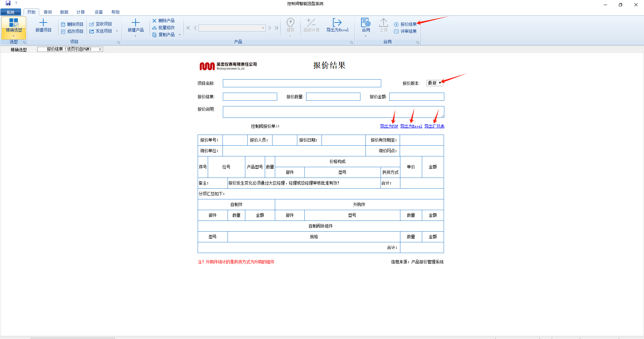This screenshot has width=644, height=339.
Task: Click the 评审结果 ribbon button
Action: pyautogui.click(x=405, y=31)
